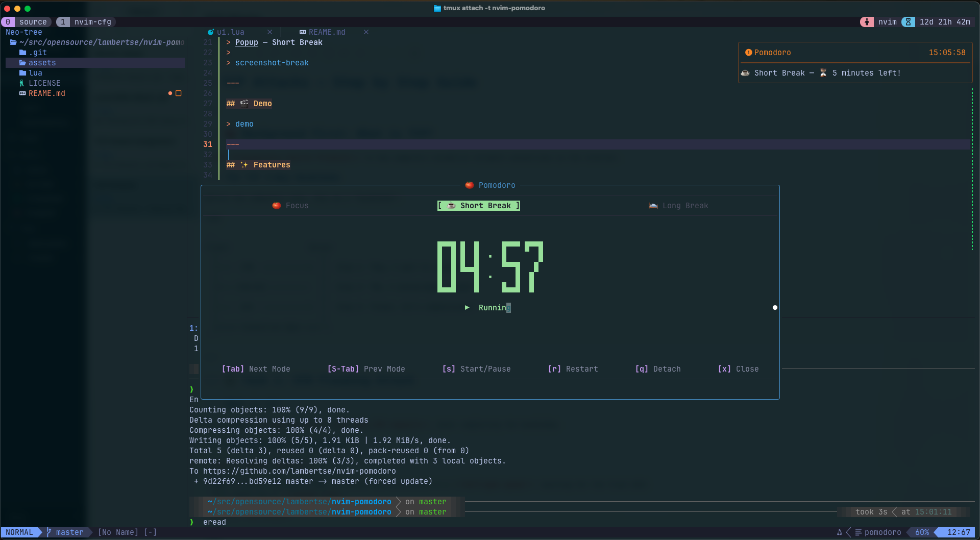Click the bed icon beside Long Break
980x540 pixels.
pyautogui.click(x=653, y=206)
